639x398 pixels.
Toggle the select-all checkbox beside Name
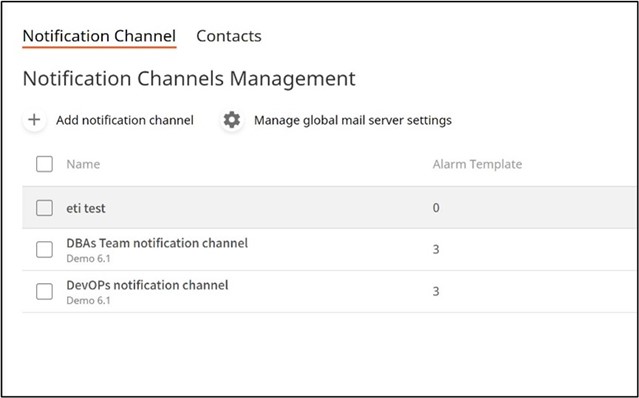click(44, 164)
